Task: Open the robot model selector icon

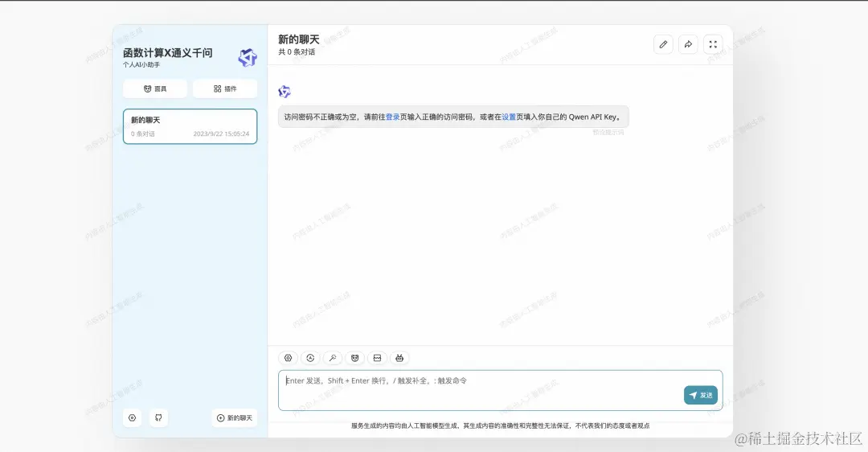Action: pos(399,358)
